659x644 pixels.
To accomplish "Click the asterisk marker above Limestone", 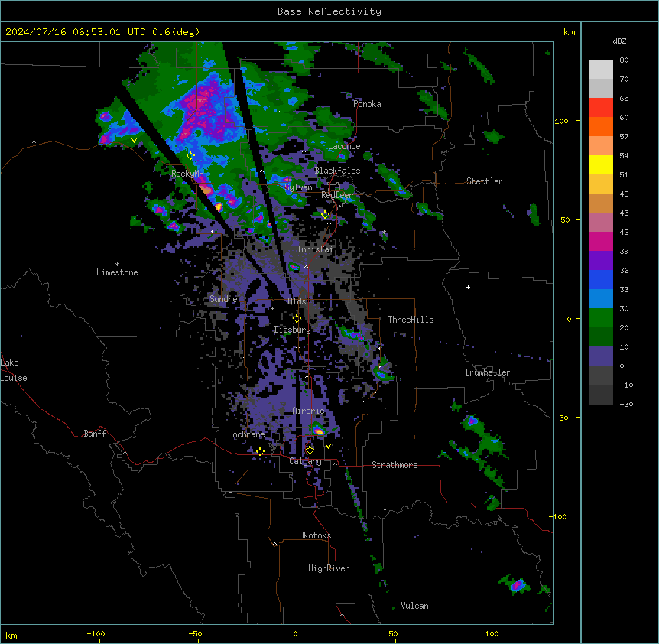I will click(x=117, y=265).
